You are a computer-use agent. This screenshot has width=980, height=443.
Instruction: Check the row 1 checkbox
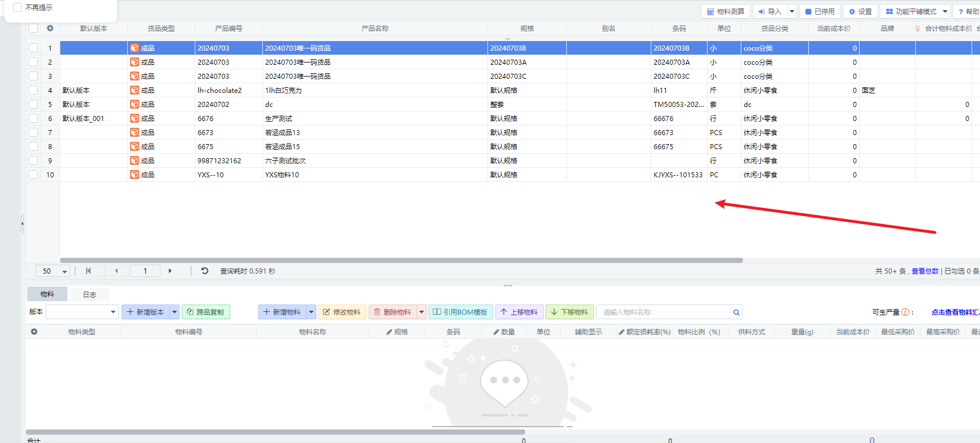click(x=33, y=48)
